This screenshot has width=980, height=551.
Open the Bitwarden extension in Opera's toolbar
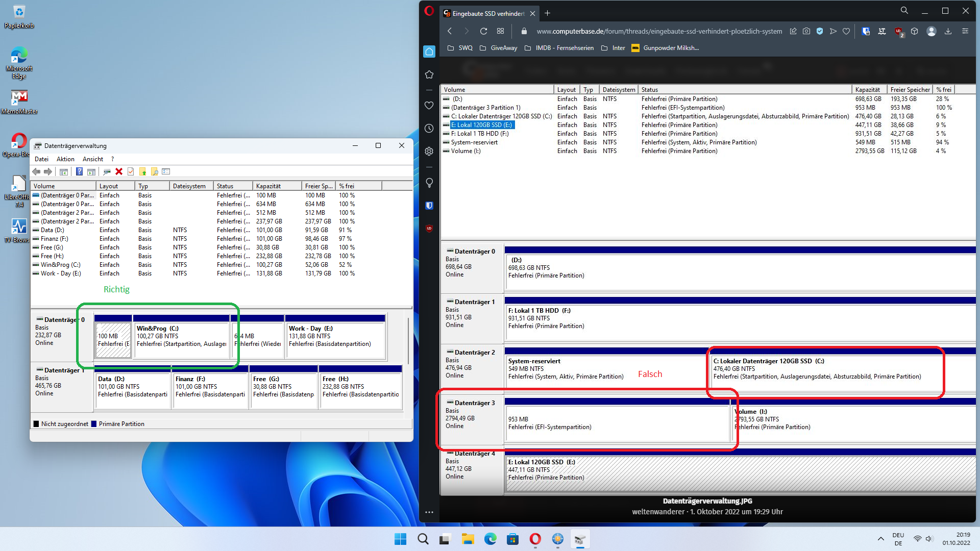[866, 31]
